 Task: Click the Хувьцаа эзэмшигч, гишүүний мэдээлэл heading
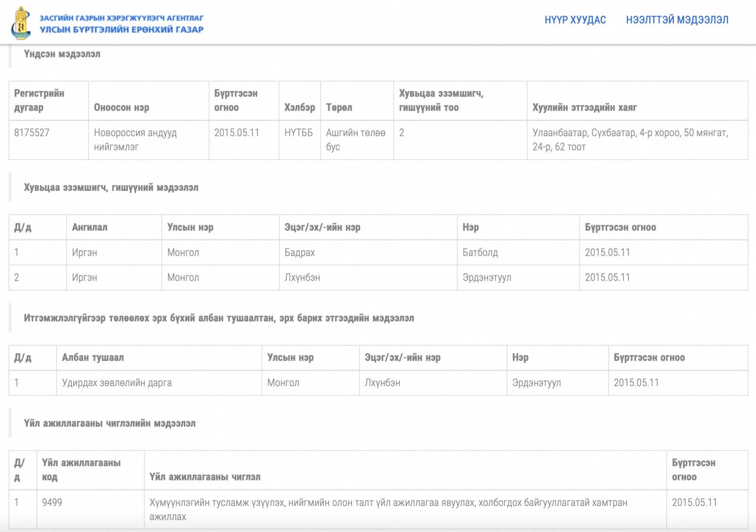[x=111, y=188]
